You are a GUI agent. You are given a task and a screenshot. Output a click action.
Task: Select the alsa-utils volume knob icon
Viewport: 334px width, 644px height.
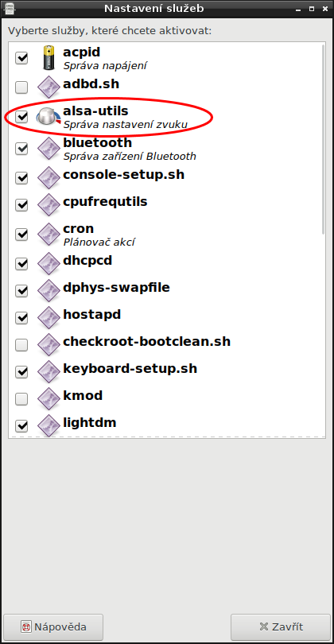tap(49, 117)
